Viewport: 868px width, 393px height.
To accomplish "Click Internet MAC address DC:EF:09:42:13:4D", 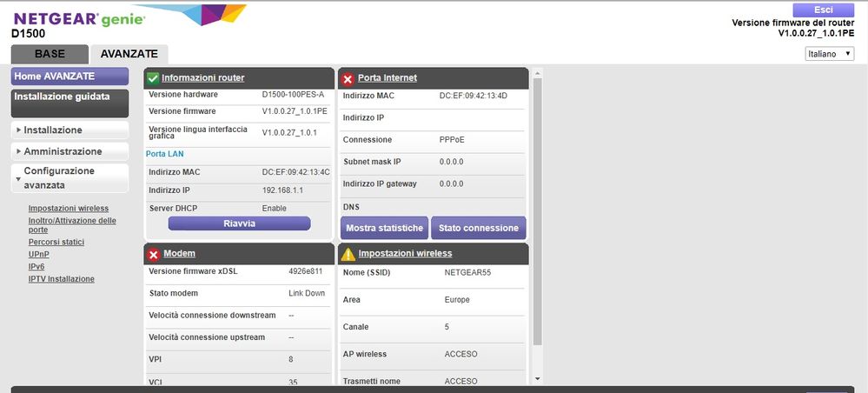I will click(474, 96).
